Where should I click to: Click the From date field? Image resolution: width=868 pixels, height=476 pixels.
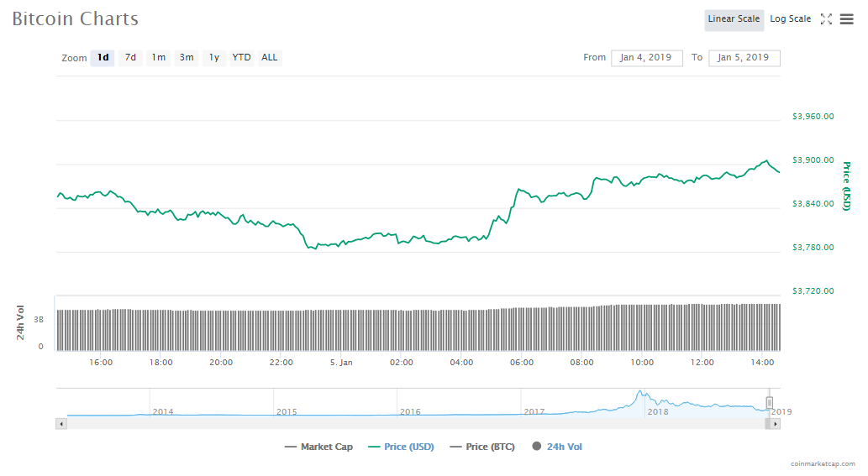pyautogui.click(x=646, y=58)
